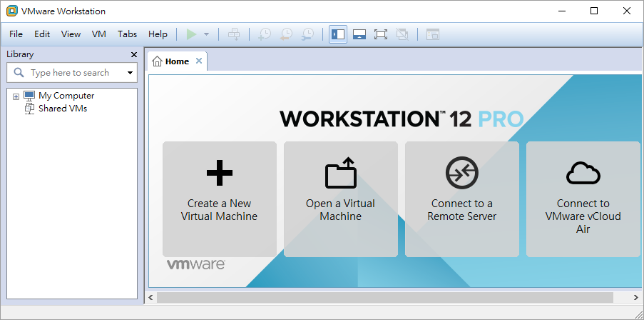
Task: Open the View menu
Action: point(71,34)
